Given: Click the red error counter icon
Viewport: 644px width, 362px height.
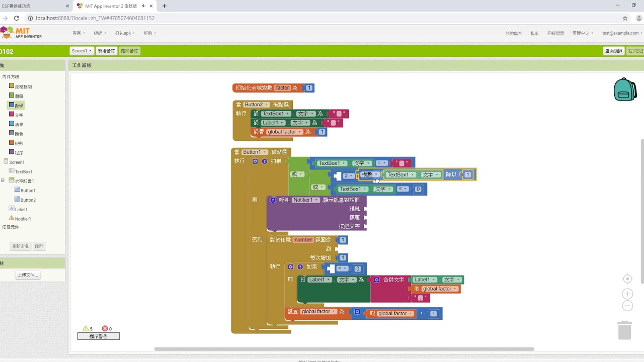Looking at the screenshot, I should click(x=105, y=329).
